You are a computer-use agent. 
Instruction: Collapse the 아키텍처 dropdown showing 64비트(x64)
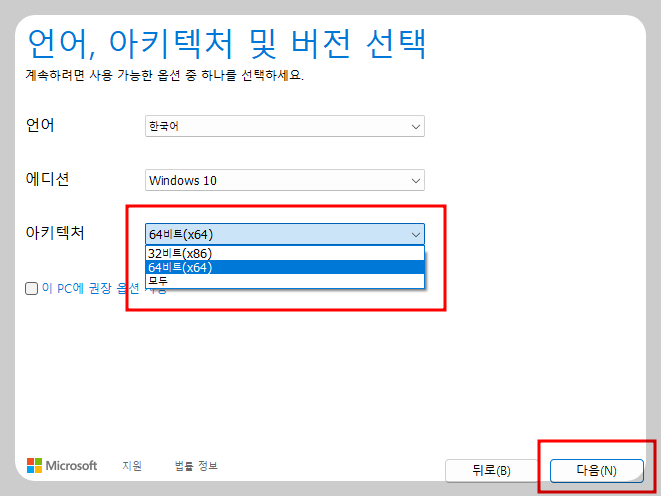[x=285, y=234]
